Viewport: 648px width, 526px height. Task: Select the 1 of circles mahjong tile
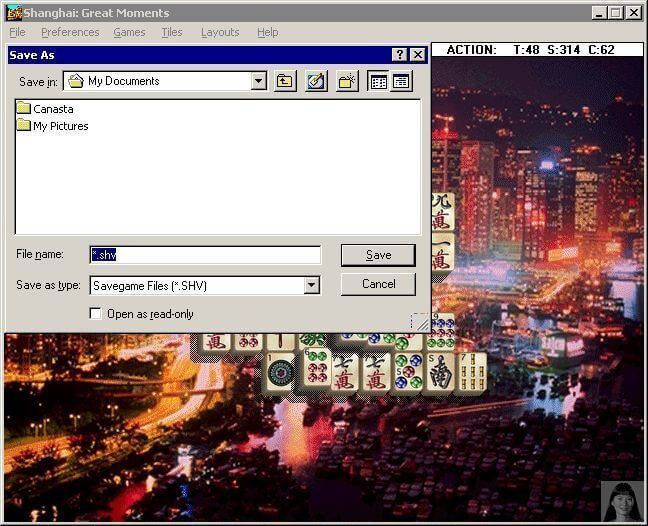(281, 372)
